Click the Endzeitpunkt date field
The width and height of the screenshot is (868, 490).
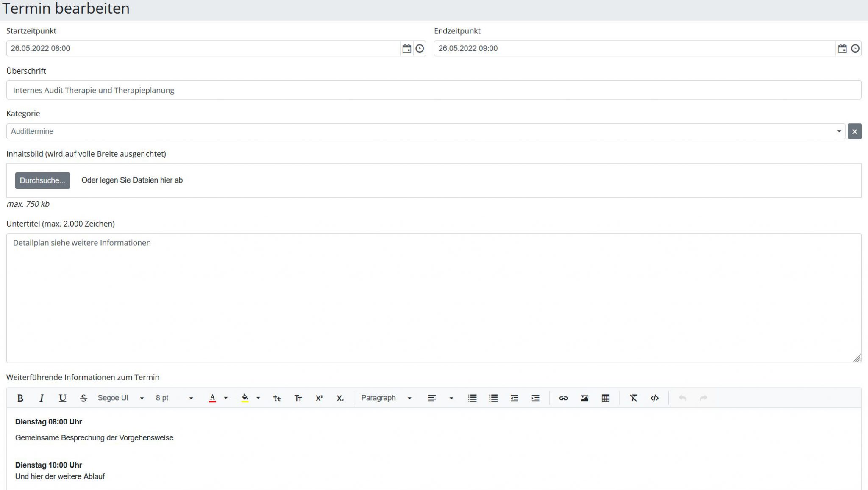coord(635,48)
